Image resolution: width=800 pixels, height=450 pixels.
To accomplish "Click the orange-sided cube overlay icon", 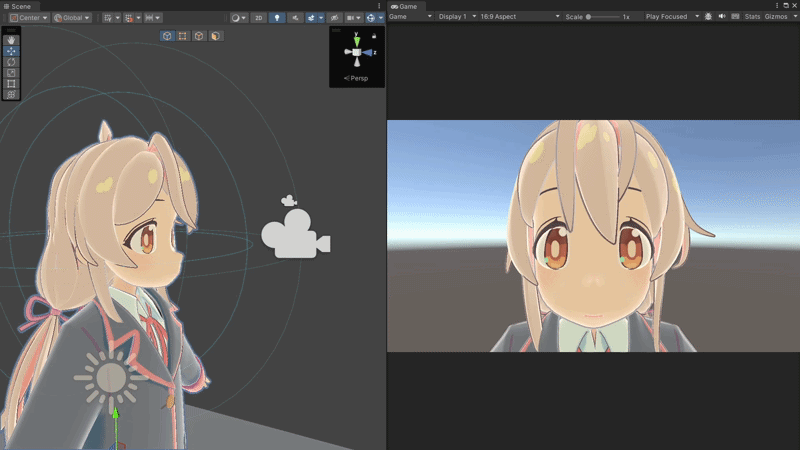I will (216, 36).
